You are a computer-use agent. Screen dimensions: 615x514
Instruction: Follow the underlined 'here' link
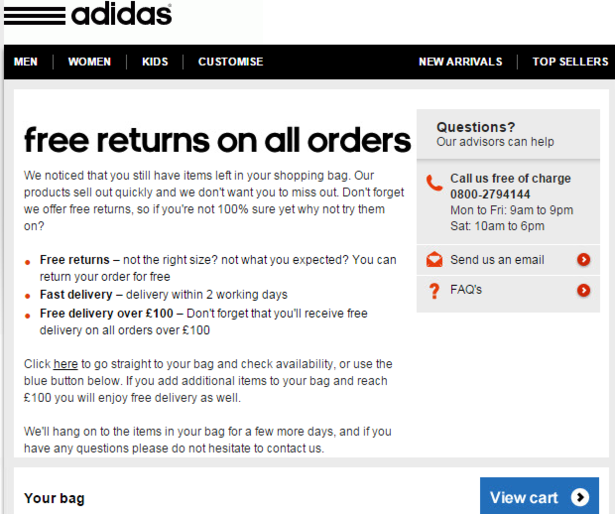point(66,364)
